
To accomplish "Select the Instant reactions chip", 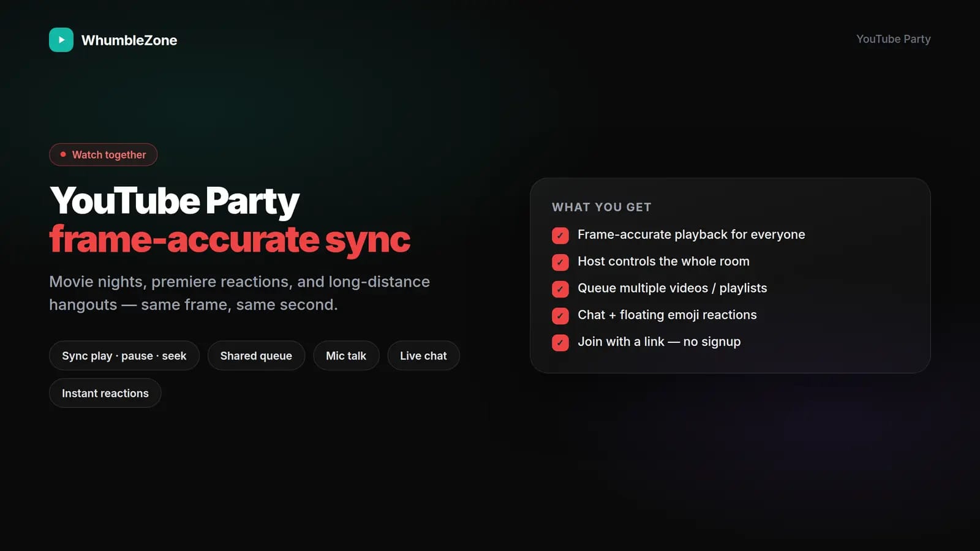I will click(x=105, y=393).
